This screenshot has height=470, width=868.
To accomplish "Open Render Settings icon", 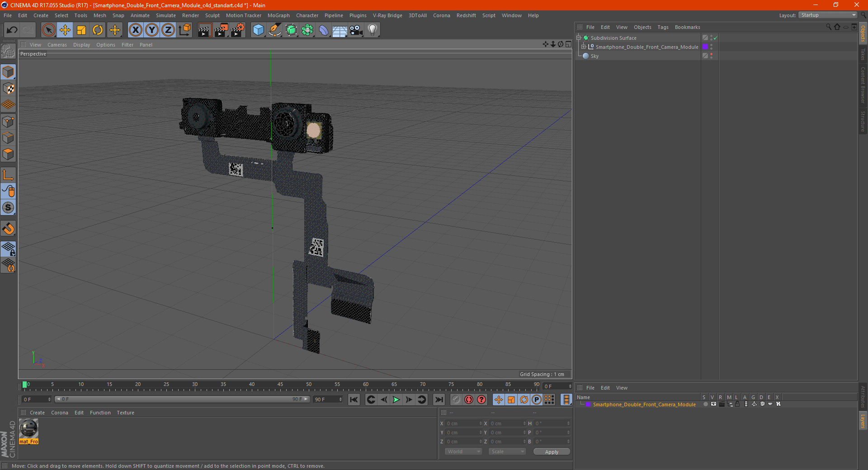I will click(238, 30).
